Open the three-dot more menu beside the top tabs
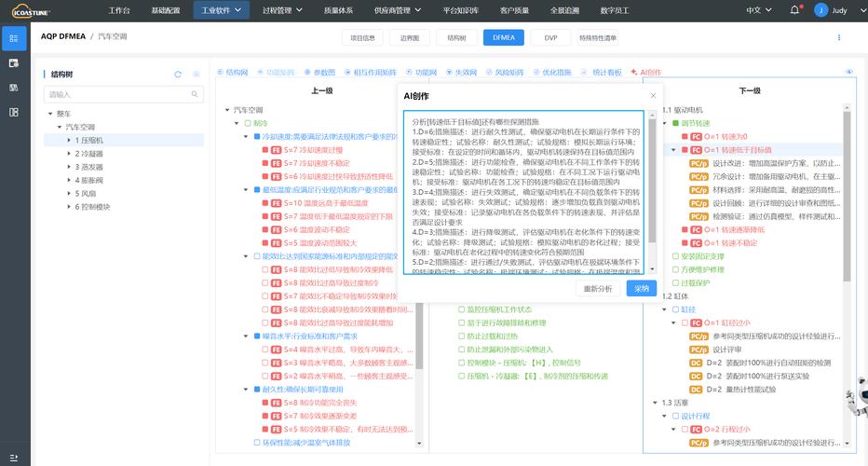Viewport: 868px width, 466px height. coord(838,37)
